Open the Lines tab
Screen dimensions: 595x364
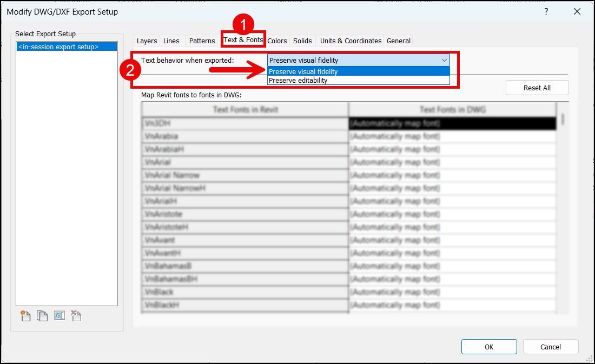pyautogui.click(x=171, y=41)
